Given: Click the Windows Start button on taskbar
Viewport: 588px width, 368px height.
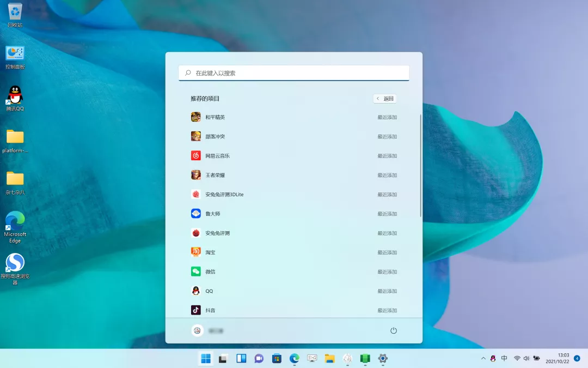Looking at the screenshot, I should (206, 359).
